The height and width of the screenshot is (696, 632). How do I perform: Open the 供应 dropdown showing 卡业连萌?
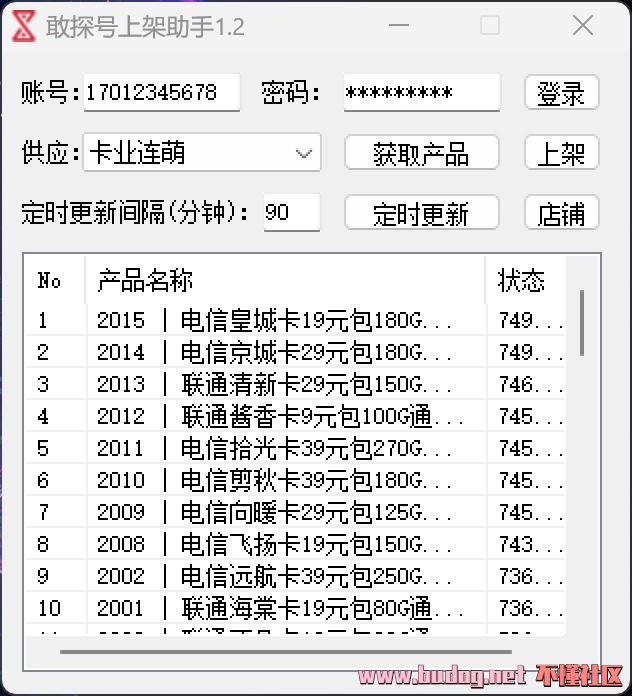202,152
